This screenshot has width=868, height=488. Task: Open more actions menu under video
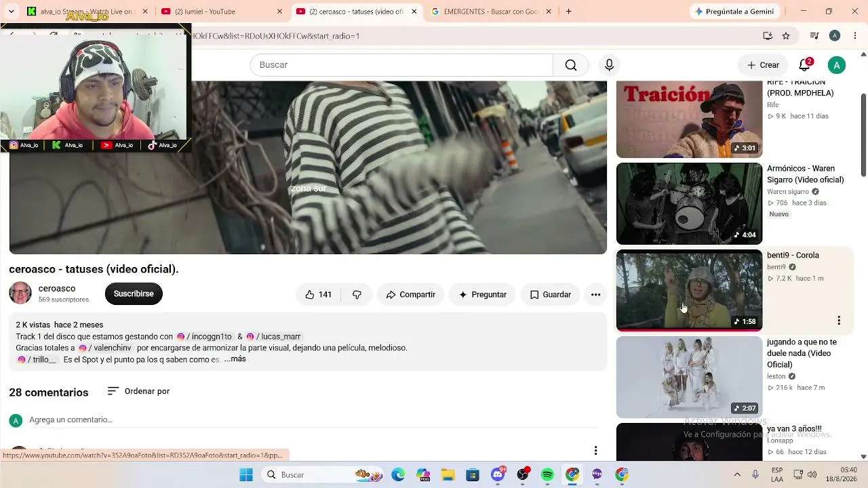tap(595, 295)
